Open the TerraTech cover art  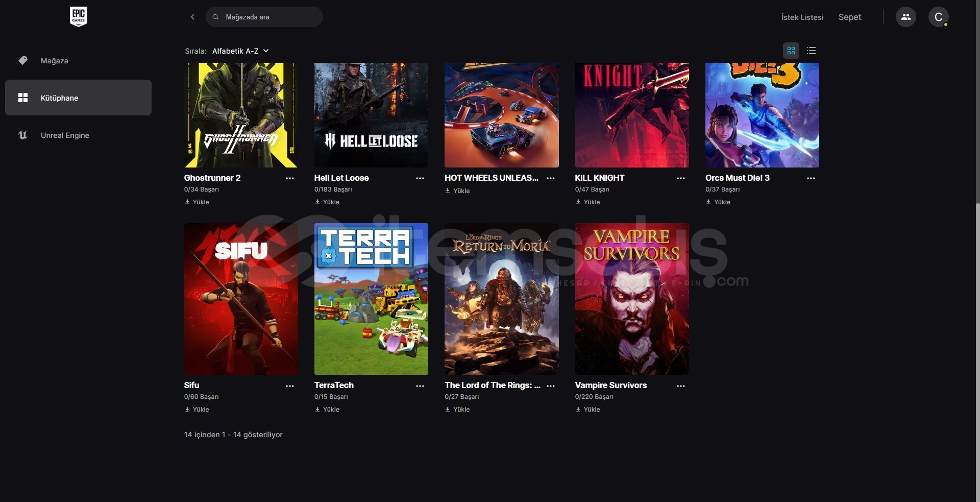(371, 299)
